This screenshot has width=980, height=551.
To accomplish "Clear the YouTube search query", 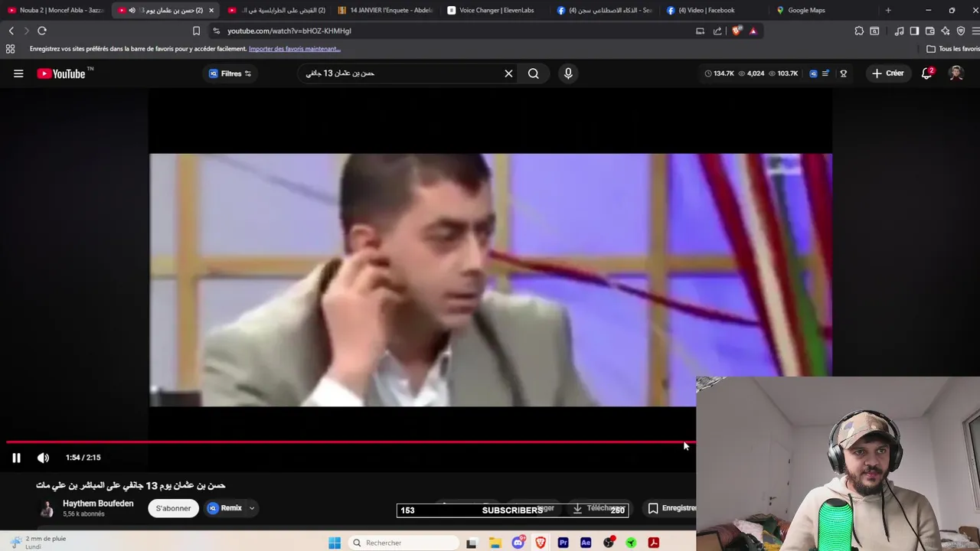I will coord(508,73).
